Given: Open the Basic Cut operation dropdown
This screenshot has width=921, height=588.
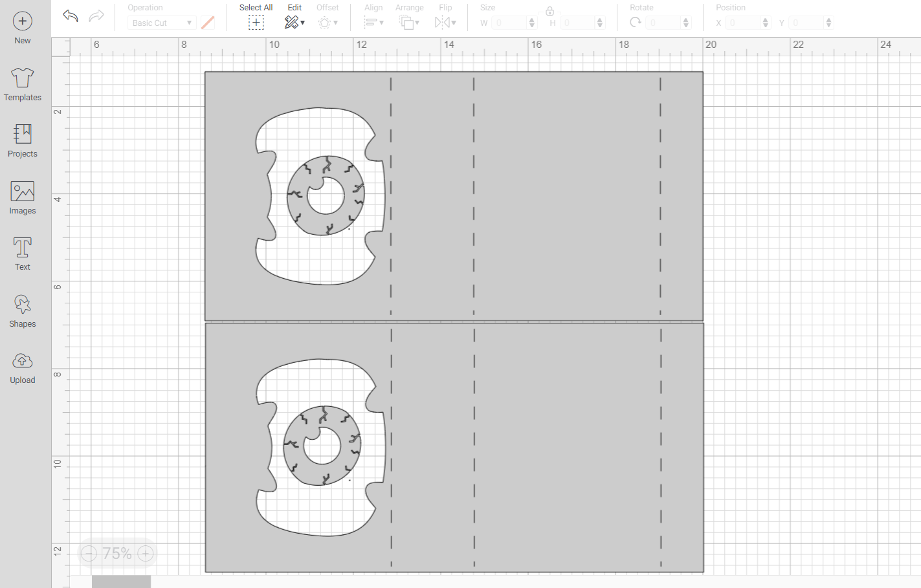Looking at the screenshot, I should click(x=161, y=22).
